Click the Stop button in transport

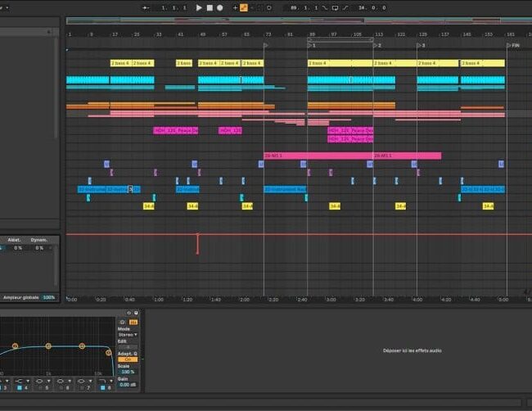pyautogui.click(x=209, y=7)
